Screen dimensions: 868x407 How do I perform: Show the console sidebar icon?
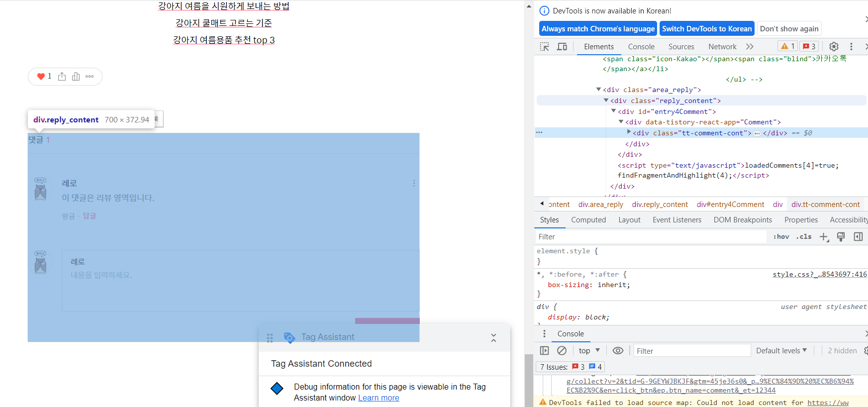click(x=545, y=351)
